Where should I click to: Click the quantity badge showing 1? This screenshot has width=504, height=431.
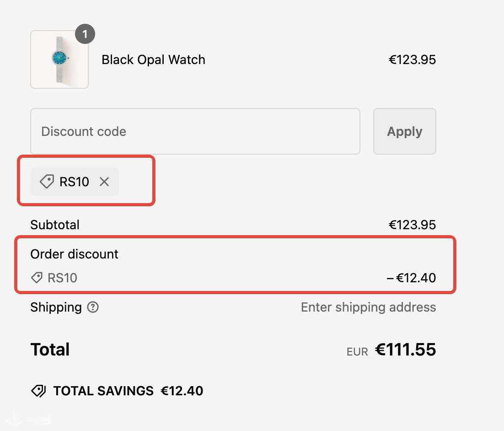[x=85, y=34]
